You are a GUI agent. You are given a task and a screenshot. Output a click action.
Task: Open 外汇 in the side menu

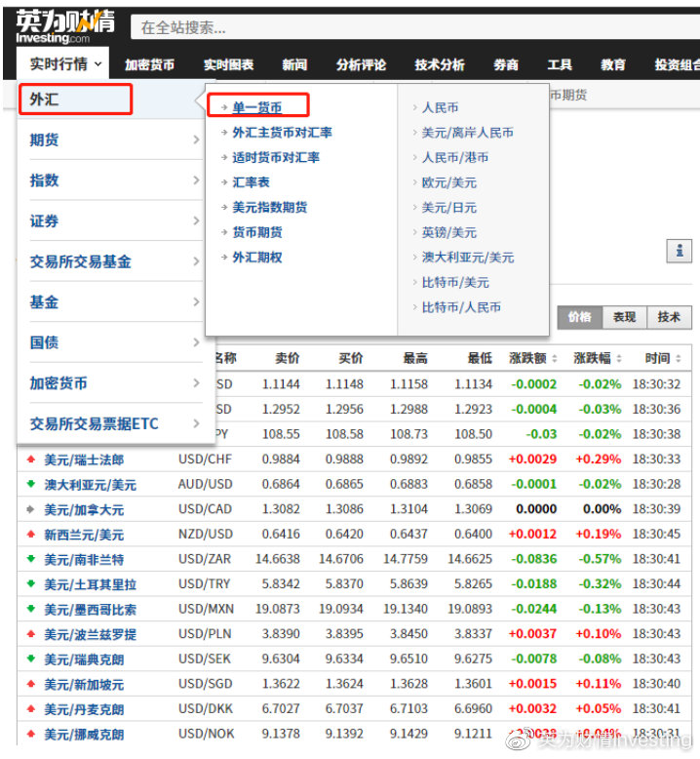coord(75,100)
